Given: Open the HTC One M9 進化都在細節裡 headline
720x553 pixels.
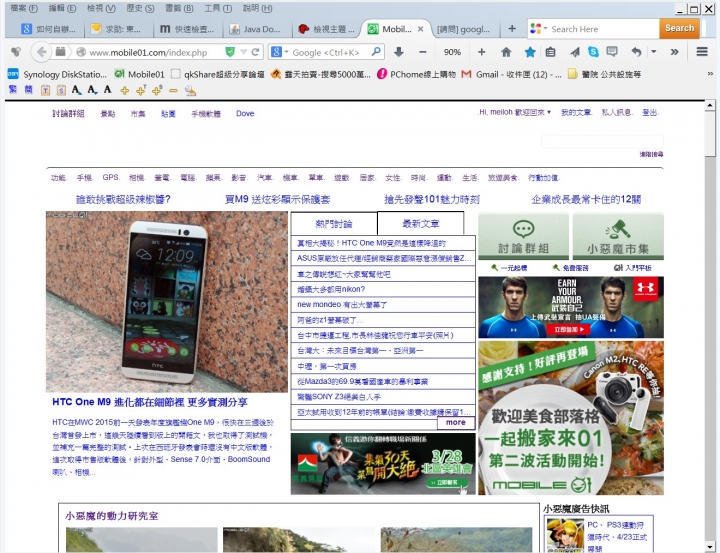Looking at the screenshot, I should click(x=150, y=402).
